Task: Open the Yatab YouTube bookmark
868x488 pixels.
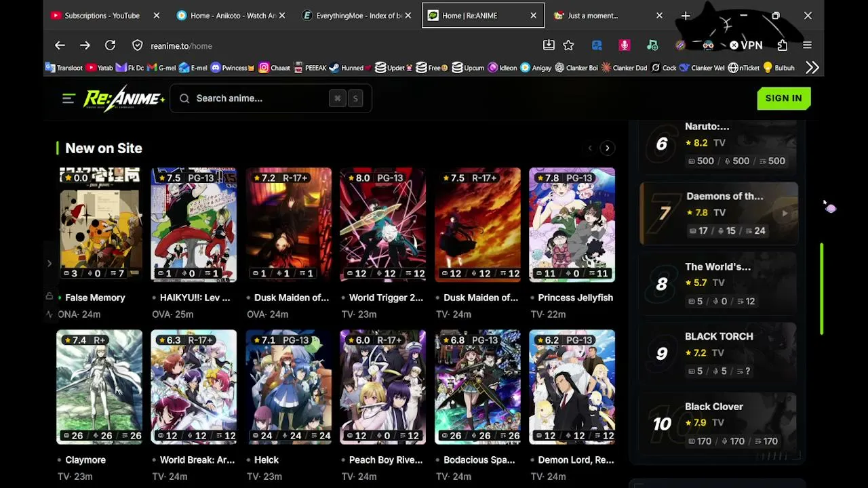Action: pyautogui.click(x=100, y=68)
